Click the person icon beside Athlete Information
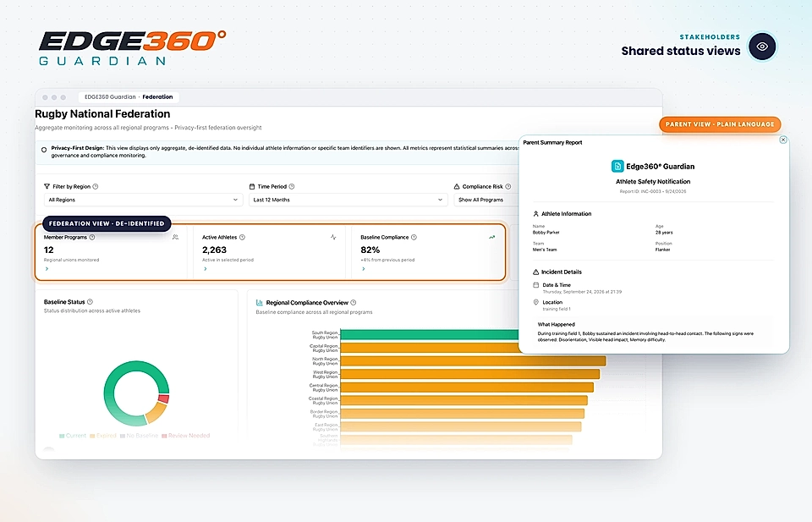This screenshot has height=522, width=812. click(x=536, y=213)
